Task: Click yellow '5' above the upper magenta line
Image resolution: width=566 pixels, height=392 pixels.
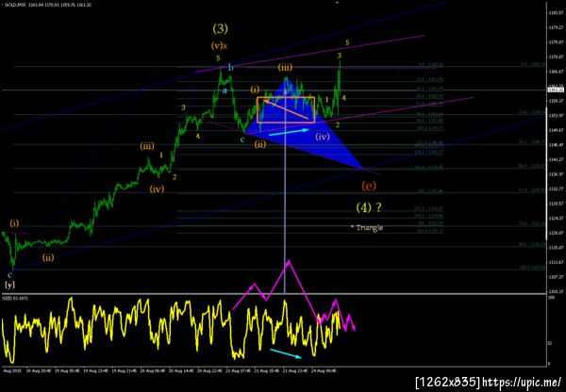Action: click(347, 42)
